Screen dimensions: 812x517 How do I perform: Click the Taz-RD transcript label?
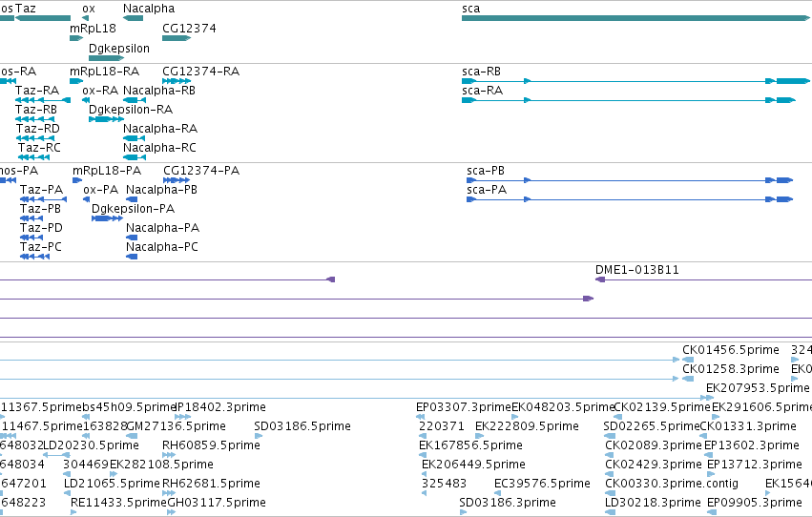38,129
